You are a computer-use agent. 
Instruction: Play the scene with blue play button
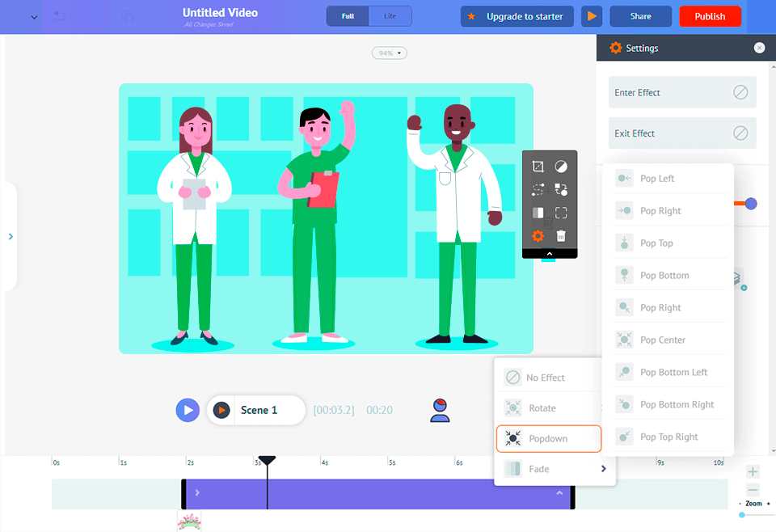(188, 410)
